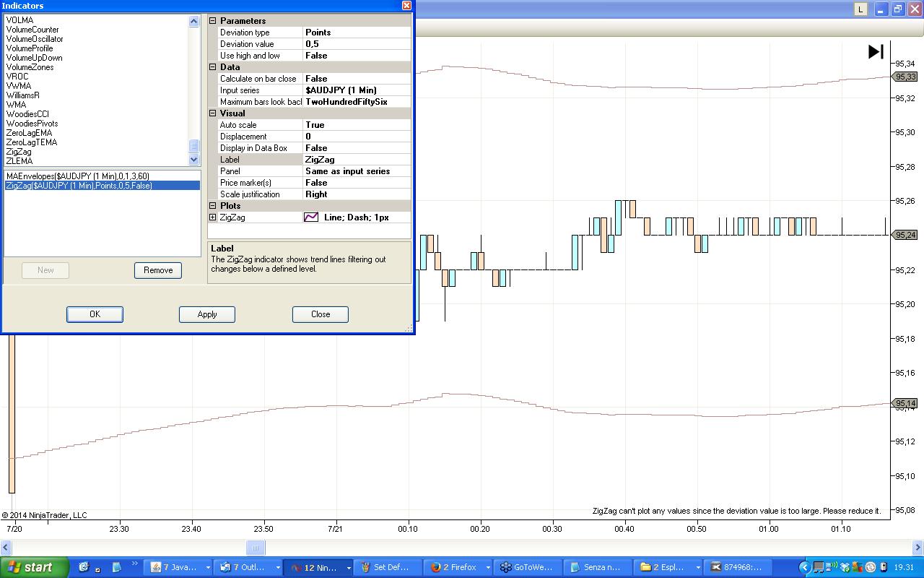Screen dimensions: 924x578
Task: Click the Input series value $AUDJPY (1 Min)
Action: point(357,90)
